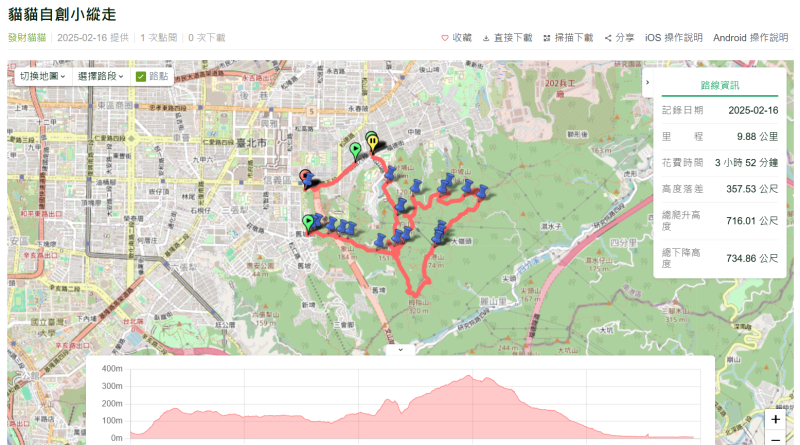Toggle the 路點 waypoints checkbox
The width and height of the screenshot is (800, 445).
(x=141, y=77)
